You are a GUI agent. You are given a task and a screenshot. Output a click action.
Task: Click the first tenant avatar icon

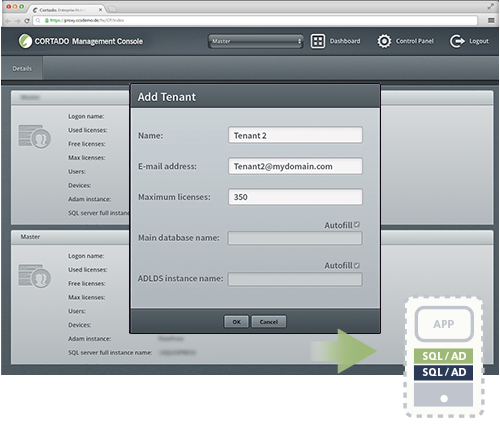[34, 136]
